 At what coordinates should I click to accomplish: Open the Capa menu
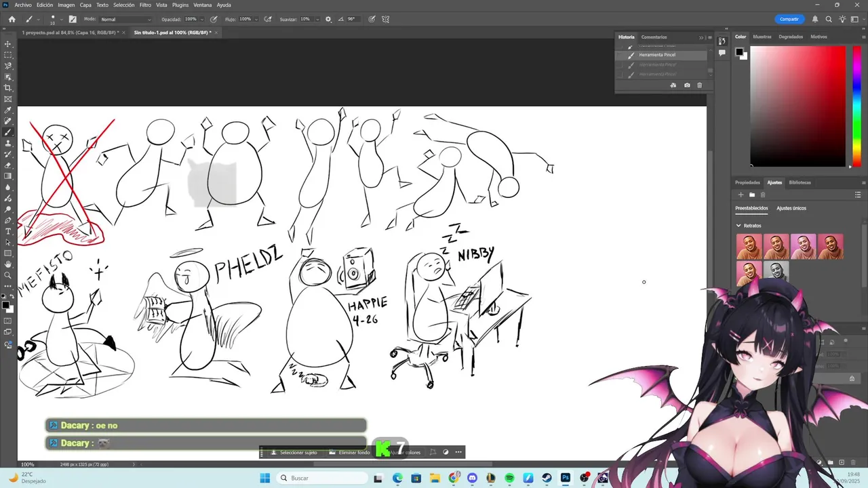pyautogui.click(x=85, y=5)
